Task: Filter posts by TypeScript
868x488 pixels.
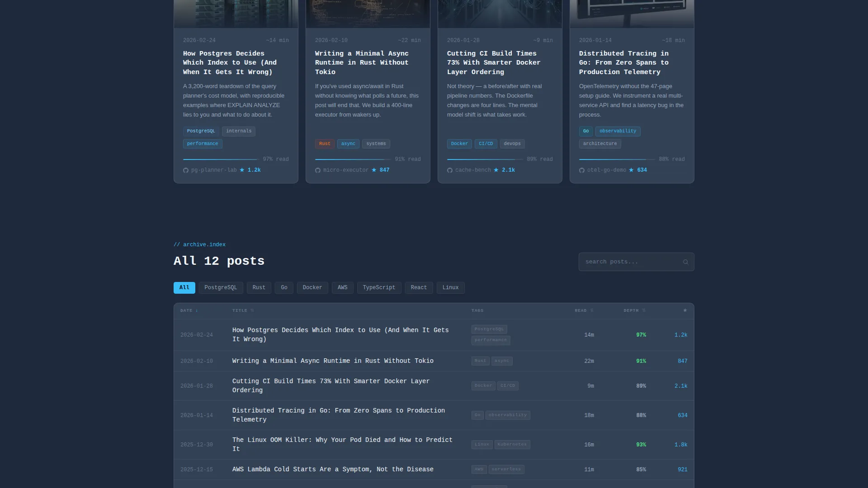Action: point(379,288)
